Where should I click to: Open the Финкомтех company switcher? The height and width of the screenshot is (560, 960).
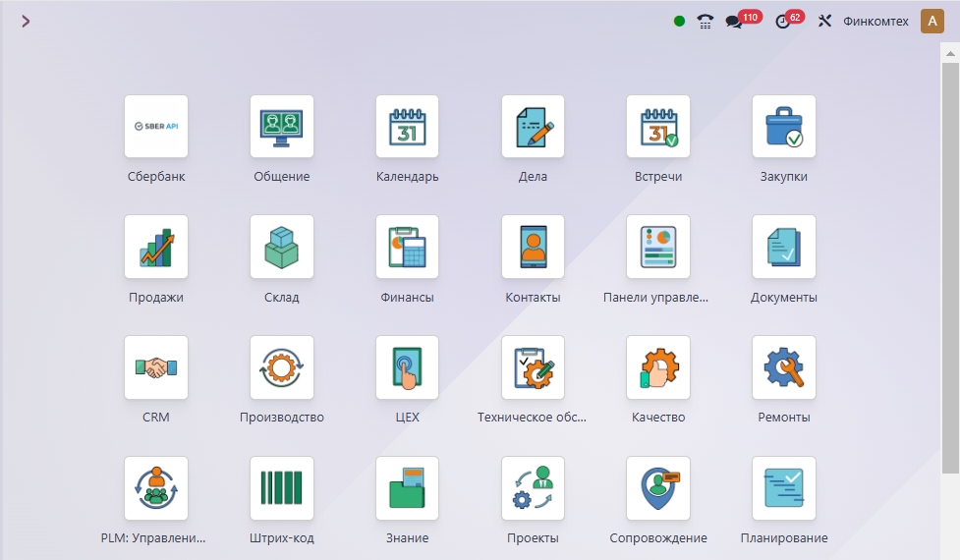875,22
